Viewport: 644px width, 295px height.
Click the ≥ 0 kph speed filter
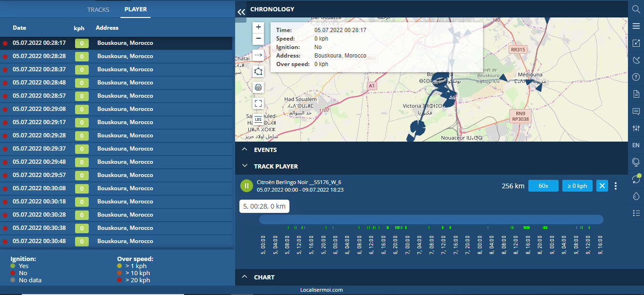pos(577,186)
